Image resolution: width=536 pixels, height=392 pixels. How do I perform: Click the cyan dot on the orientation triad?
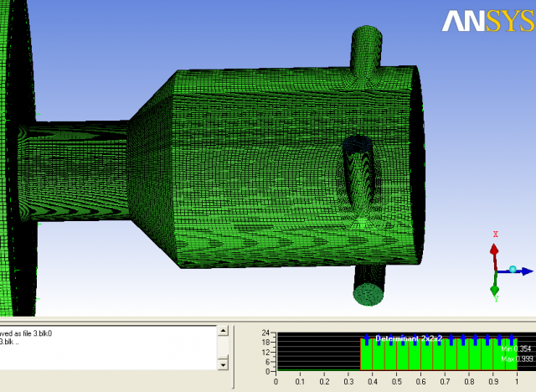point(513,269)
